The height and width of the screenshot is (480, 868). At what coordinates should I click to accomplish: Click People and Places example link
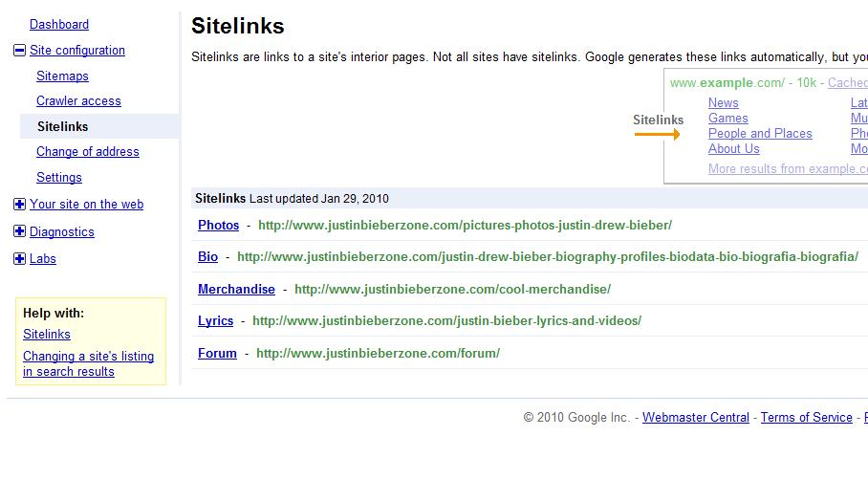point(760,133)
